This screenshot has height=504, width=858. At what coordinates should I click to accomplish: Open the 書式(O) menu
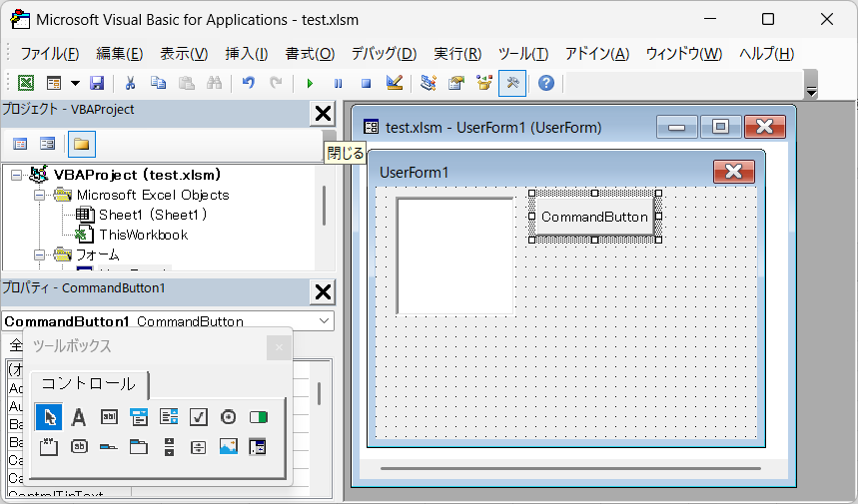310,54
